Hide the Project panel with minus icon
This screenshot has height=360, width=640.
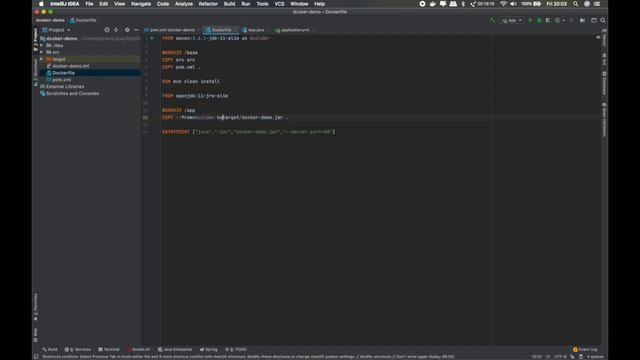[136, 30]
